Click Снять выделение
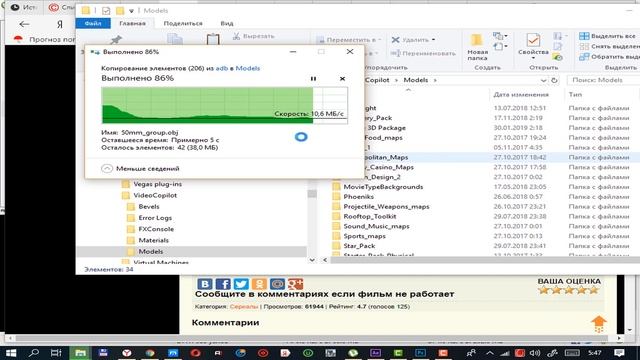 (609, 47)
